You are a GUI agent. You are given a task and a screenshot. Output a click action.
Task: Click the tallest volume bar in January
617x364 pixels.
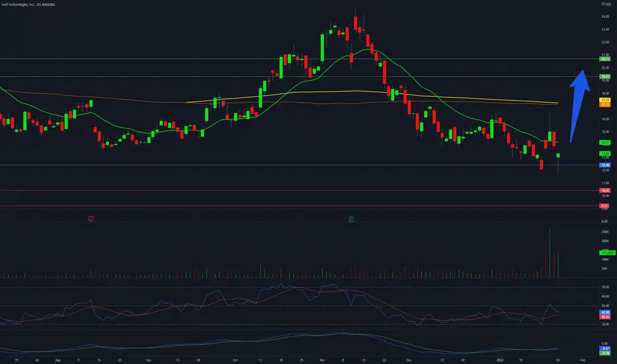tap(549, 253)
